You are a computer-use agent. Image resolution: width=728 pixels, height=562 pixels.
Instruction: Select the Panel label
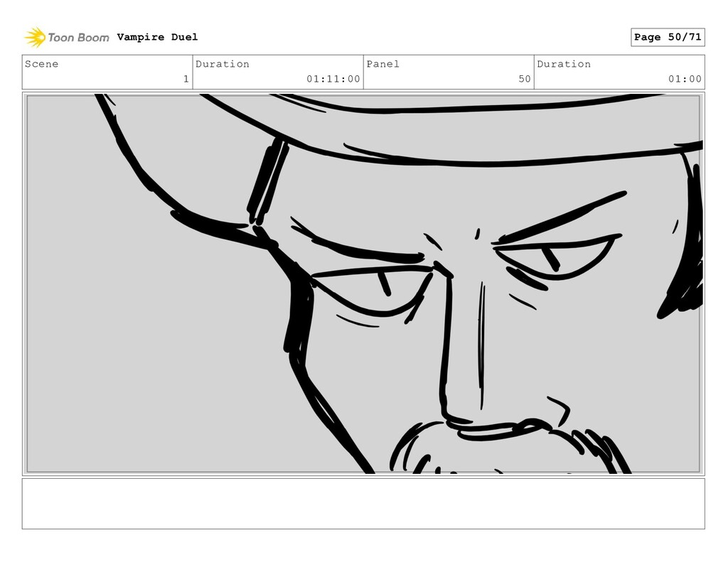(382, 64)
